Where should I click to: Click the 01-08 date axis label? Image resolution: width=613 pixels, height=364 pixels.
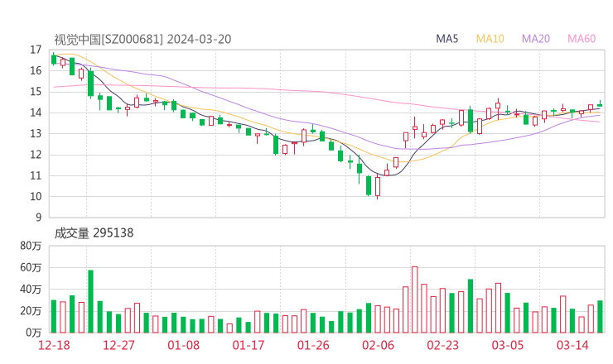pyautogui.click(x=183, y=345)
